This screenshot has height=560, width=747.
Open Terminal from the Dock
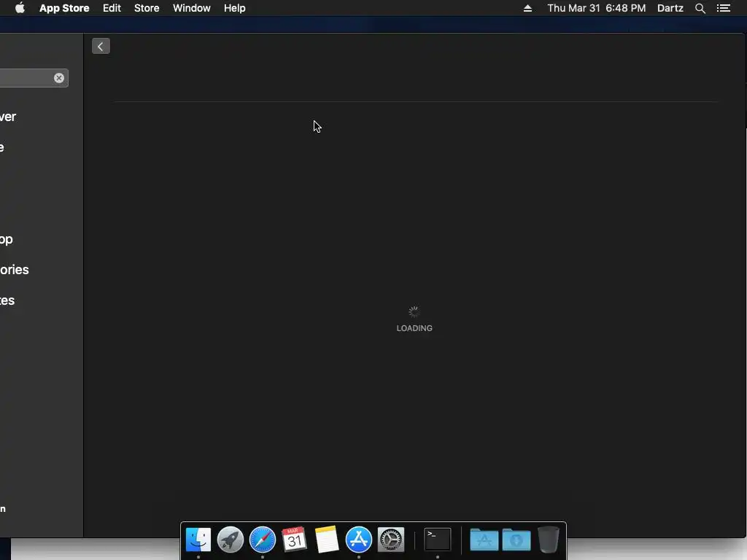[438, 540]
